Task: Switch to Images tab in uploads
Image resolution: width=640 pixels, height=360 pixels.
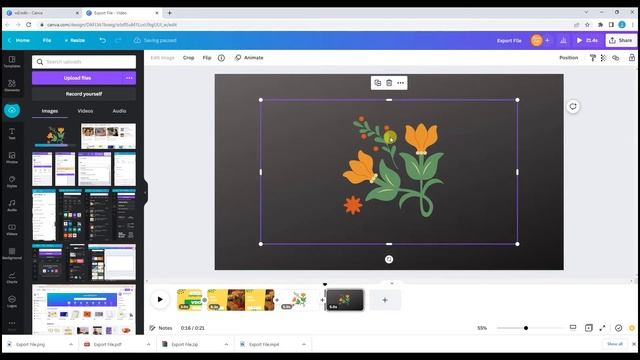Action: [50, 111]
